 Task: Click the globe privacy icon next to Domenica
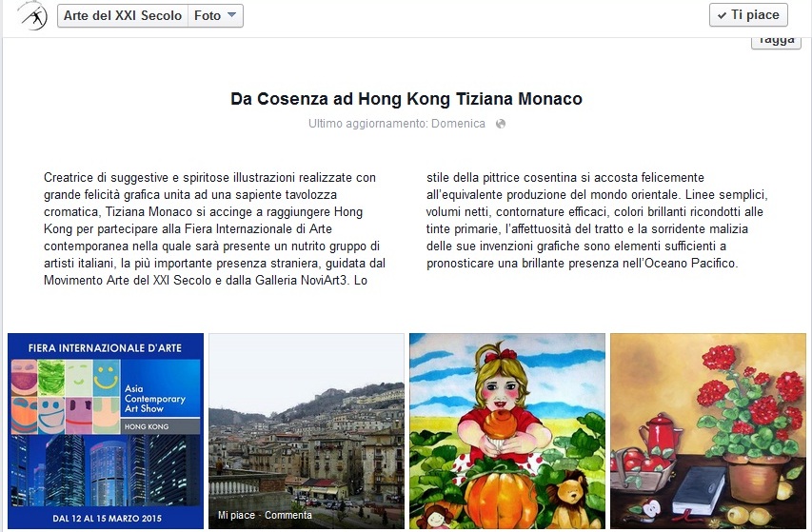(501, 124)
